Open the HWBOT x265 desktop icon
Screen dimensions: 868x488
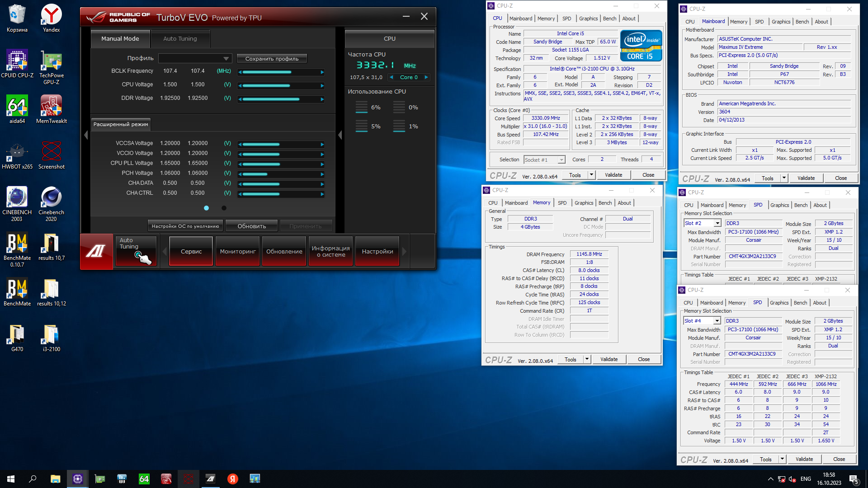point(17,155)
